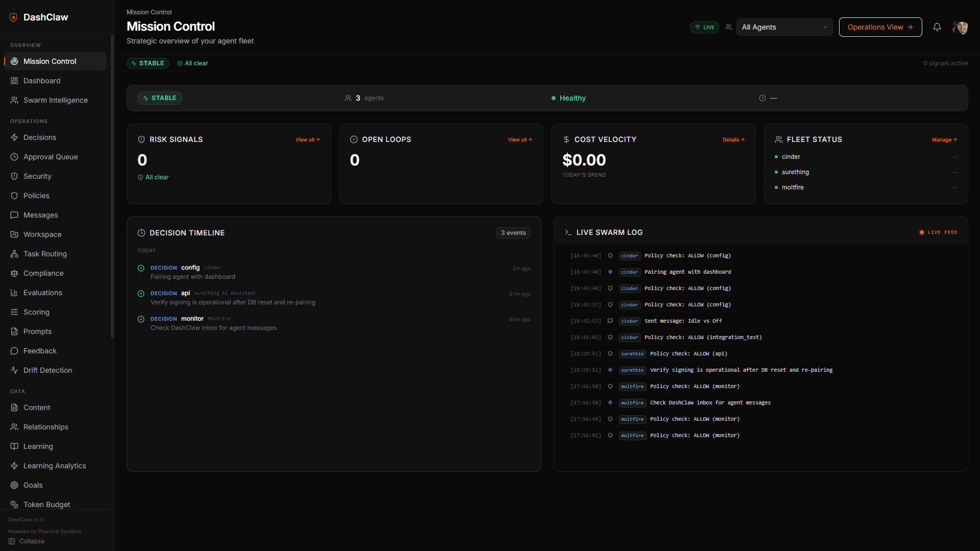This screenshot has width=980, height=551.
Task: Switch to the Dashboard section
Action: tap(42, 81)
